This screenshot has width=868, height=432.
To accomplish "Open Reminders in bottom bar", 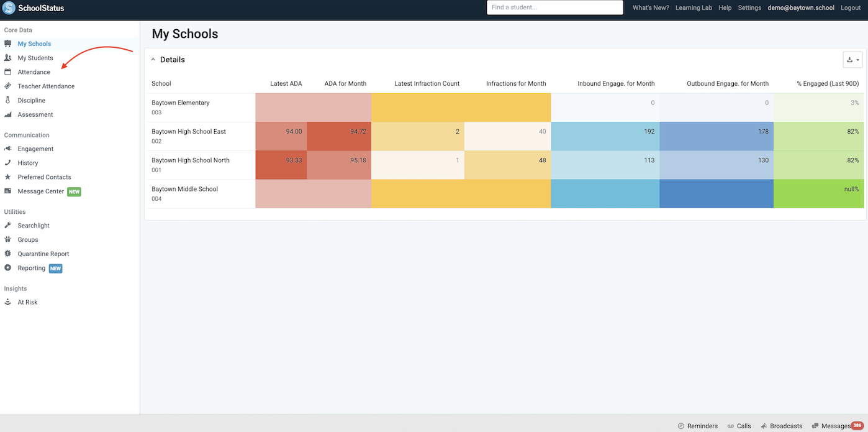I will (x=702, y=426).
